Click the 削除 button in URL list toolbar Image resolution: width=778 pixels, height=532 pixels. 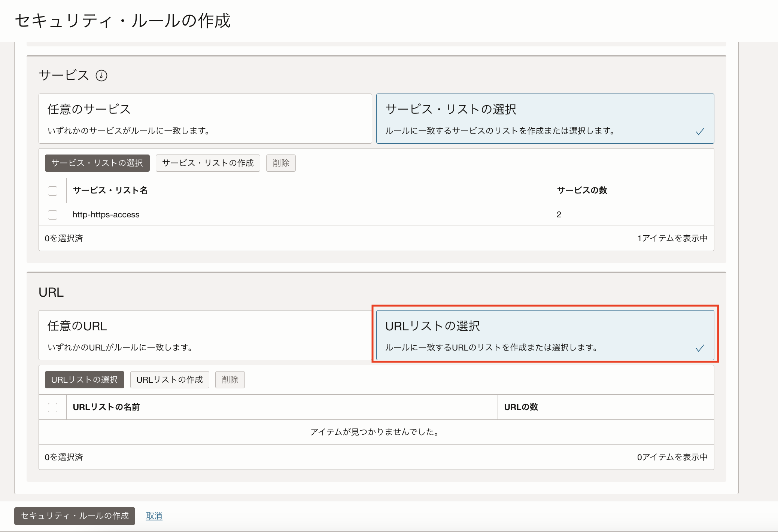[230, 380]
